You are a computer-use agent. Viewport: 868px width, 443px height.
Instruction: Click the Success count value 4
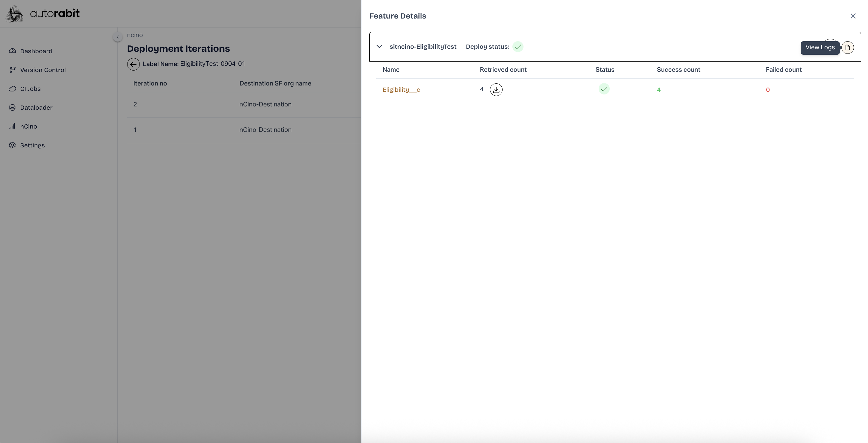point(658,90)
